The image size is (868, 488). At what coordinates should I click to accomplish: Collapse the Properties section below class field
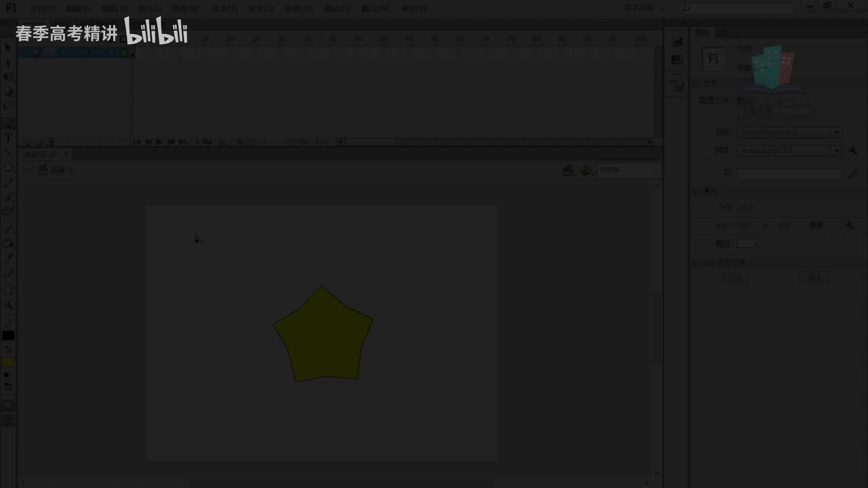(x=695, y=191)
